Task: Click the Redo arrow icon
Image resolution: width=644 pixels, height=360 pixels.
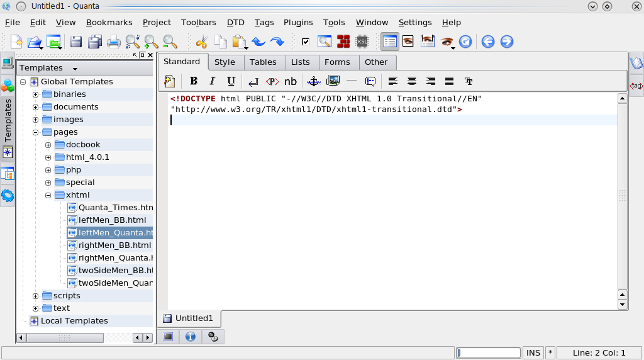Action: [x=277, y=42]
